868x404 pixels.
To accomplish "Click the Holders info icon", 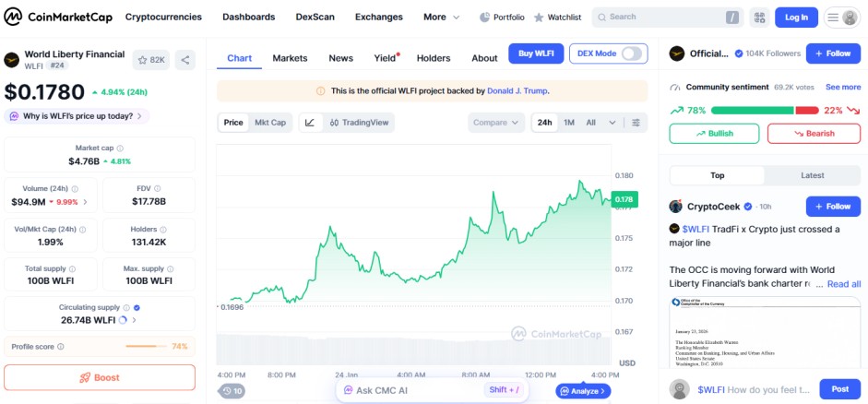I will [163, 229].
